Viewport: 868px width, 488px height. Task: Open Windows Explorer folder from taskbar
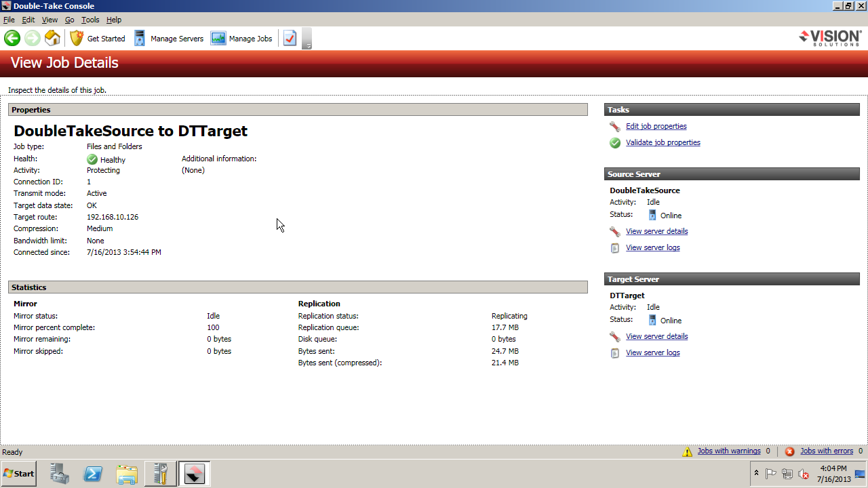point(127,474)
